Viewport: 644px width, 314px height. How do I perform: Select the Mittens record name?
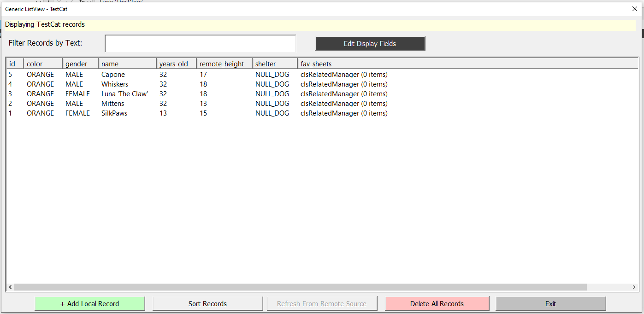point(112,104)
